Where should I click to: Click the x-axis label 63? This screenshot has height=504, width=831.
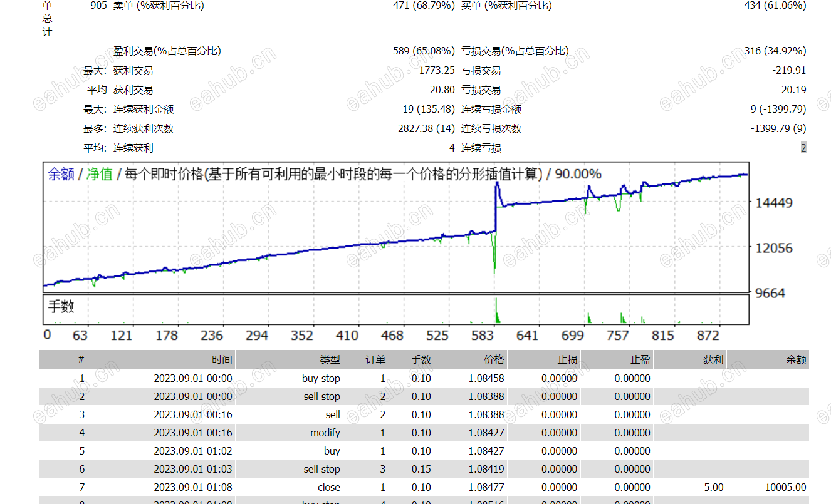(80, 336)
